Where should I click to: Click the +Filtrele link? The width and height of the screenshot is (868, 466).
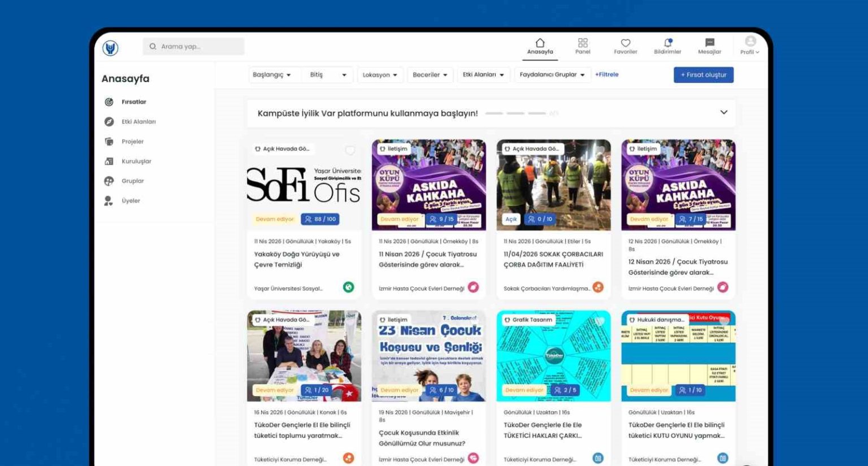tap(606, 75)
